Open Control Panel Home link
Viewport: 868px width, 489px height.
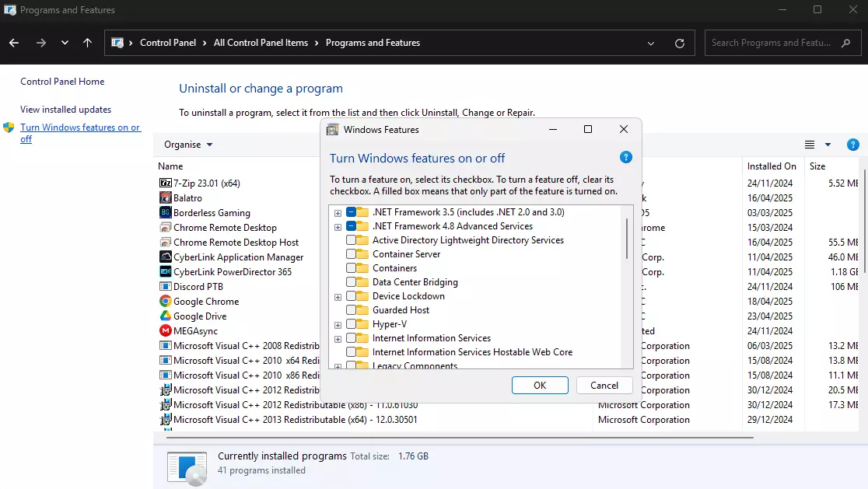[62, 82]
